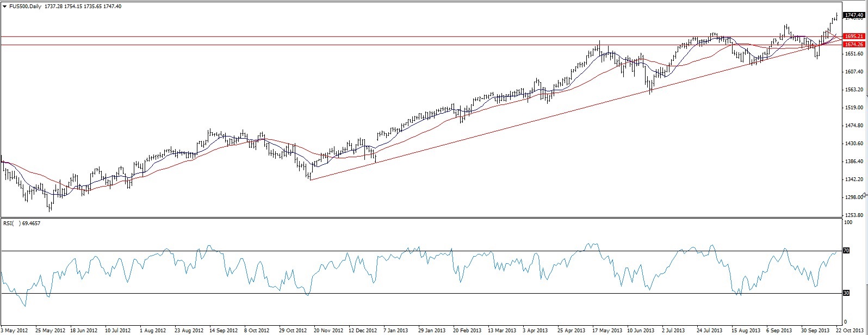The height and width of the screenshot is (335, 868).
Task: Click the 1253.80 price axis label
Action: tap(855, 215)
